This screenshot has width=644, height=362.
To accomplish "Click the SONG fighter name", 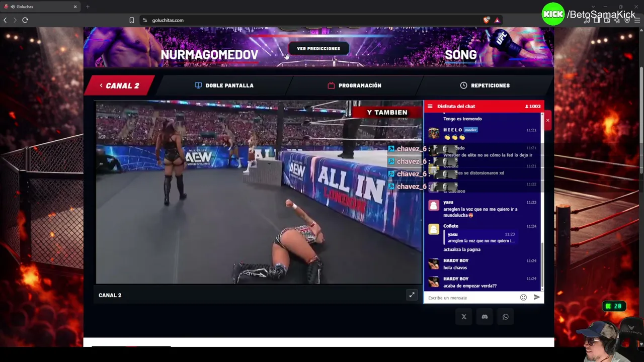I will pyautogui.click(x=461, y=54).
